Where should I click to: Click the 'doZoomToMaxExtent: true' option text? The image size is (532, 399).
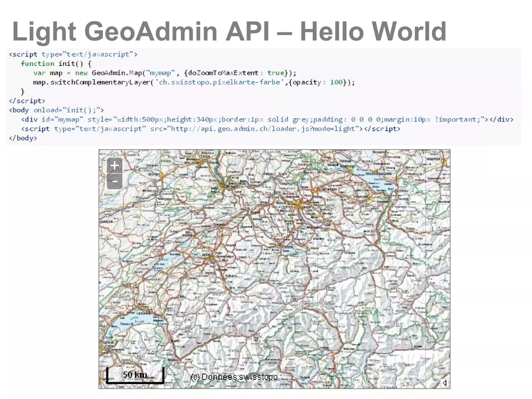click(x=236, y=73)
